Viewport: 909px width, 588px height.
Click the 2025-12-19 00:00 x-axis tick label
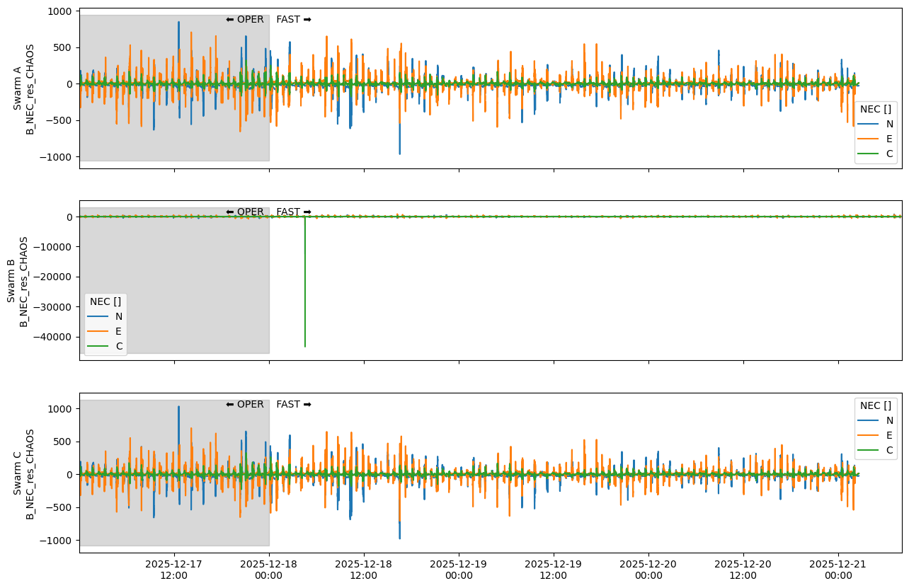[459, 569]
